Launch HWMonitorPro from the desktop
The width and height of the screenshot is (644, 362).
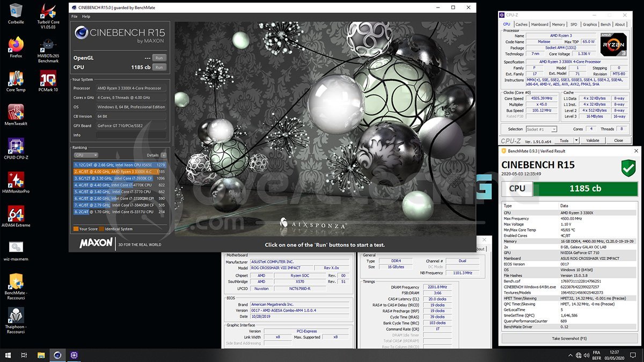[x=16, y=183]
